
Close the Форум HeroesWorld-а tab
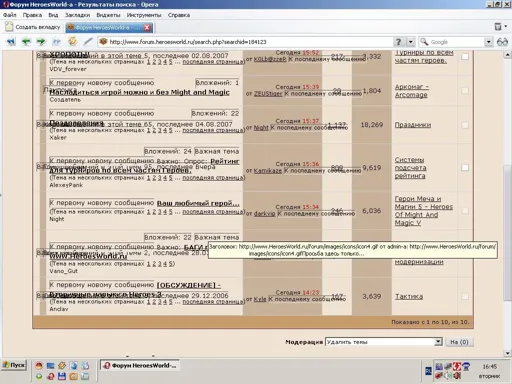(147, 27)
